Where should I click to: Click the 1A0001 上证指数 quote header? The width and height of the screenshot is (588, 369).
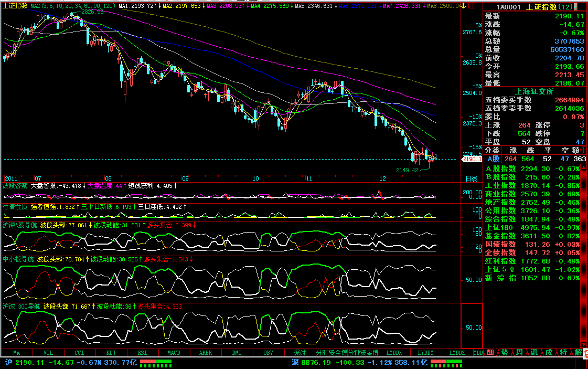click(534, 7)
